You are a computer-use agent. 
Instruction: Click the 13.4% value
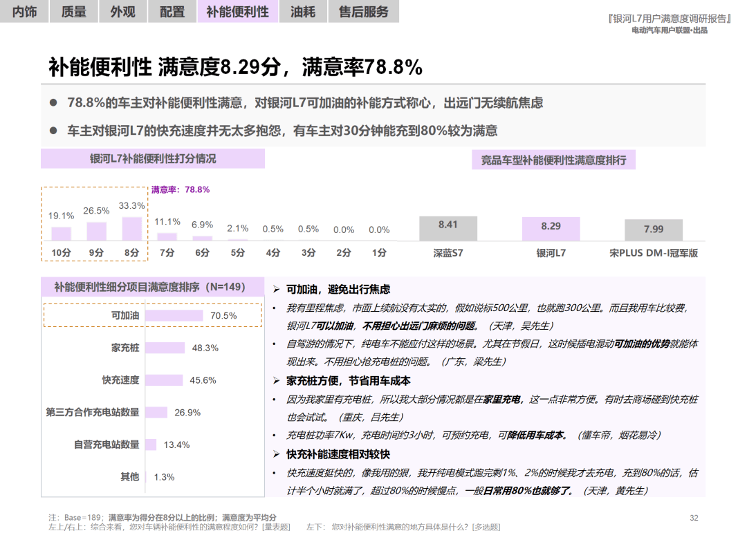(177, 445)
